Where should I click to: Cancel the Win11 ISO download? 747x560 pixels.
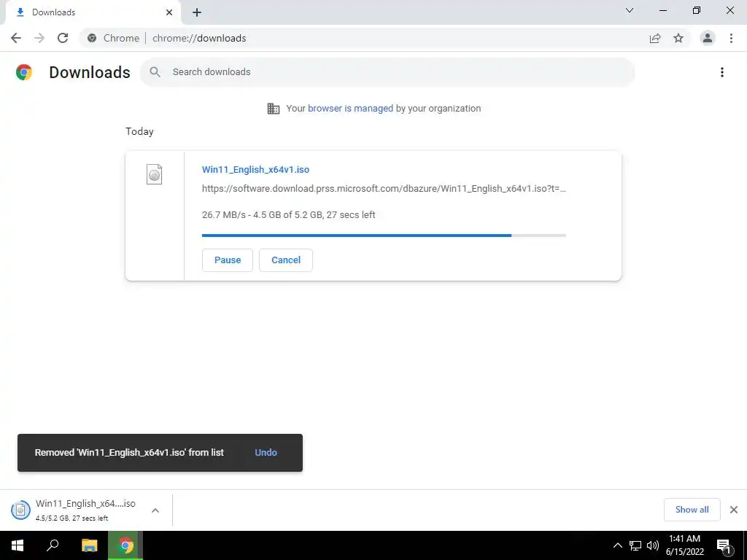[x=286, y=260]
